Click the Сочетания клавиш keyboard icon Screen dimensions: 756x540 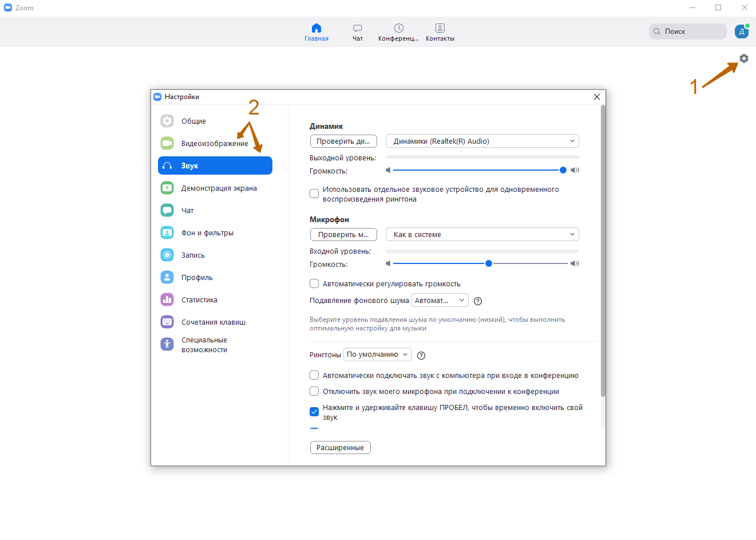coord(167,322)
